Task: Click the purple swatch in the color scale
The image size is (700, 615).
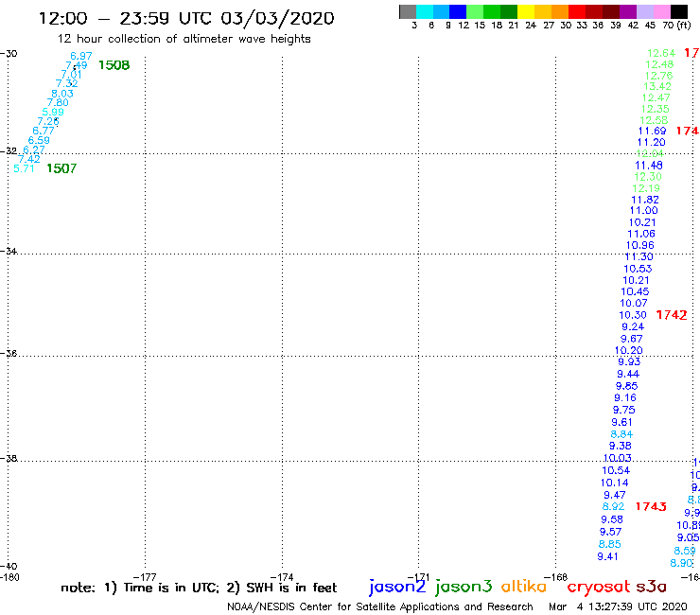Action: coord(628,11)
